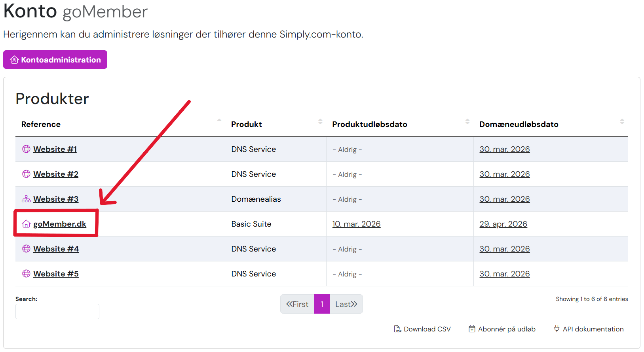Open the Website #4 link
The height and width of the screenshot is (352, 644).
[56, 249]
